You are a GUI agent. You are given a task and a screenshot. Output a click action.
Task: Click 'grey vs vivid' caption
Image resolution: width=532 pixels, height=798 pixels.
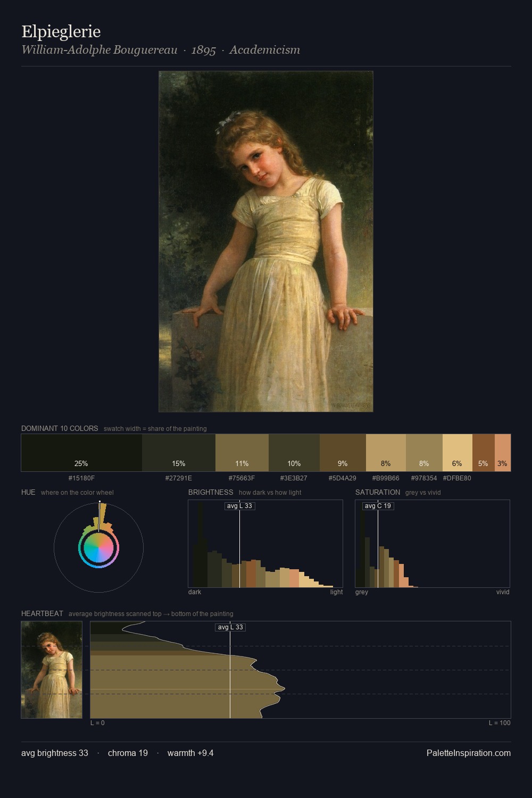pos(423,493)
